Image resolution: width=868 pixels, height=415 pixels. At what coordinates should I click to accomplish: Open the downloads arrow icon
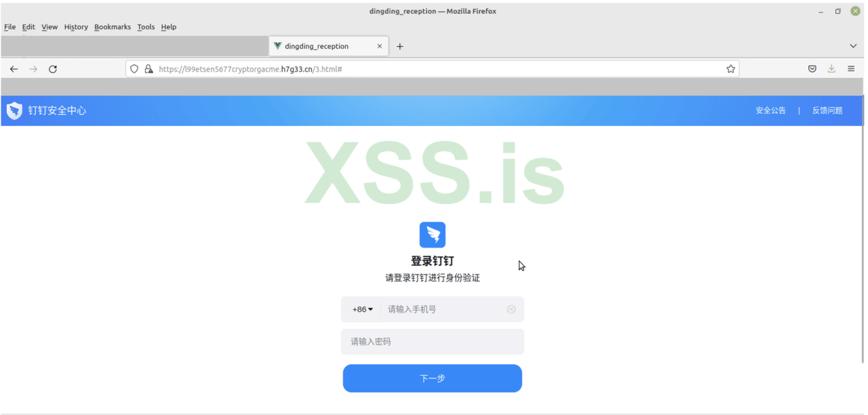831,69
